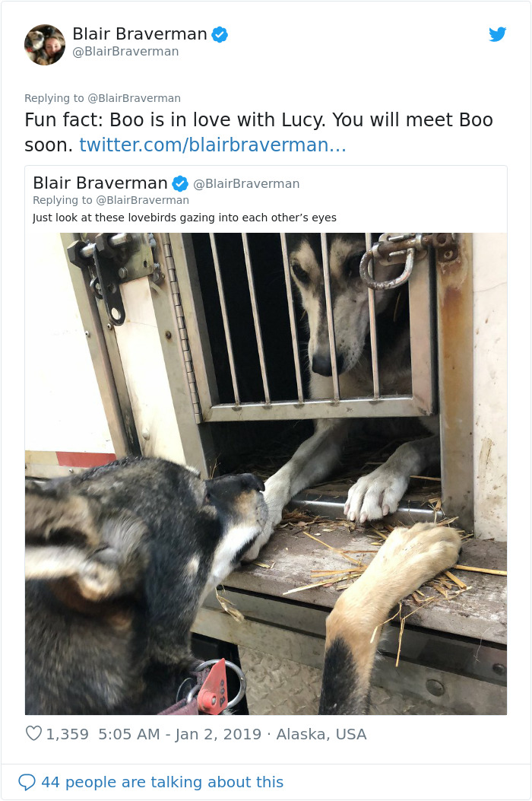This screenshot has width=532, height=801.
Task: Open Blair Braverman's profile avatar photo
Action: pos(44,44)
